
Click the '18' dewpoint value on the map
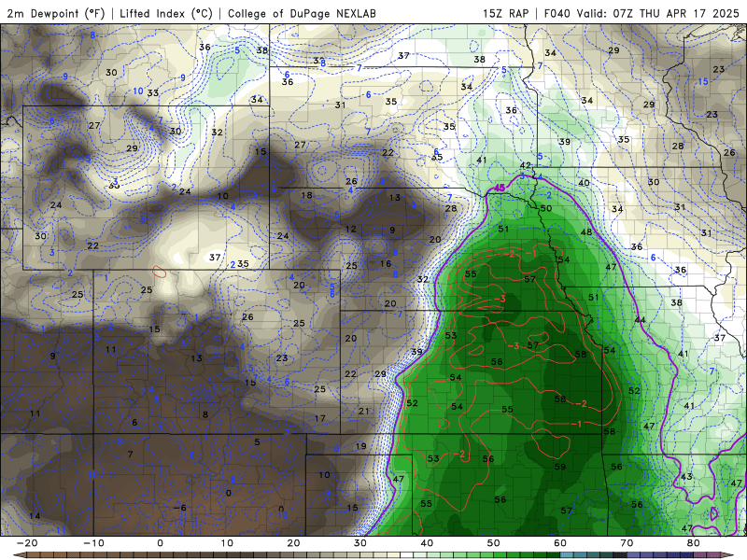[307, 195]
